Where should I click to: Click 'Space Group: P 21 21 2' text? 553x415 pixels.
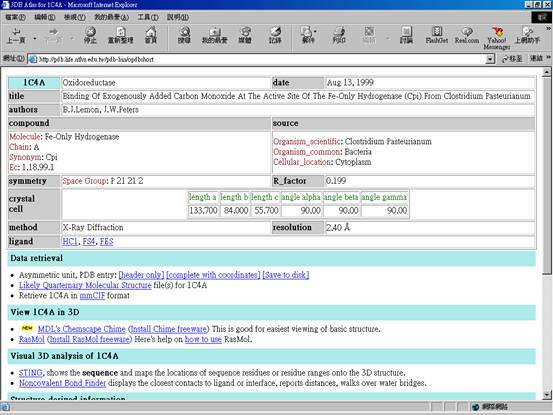103,181
